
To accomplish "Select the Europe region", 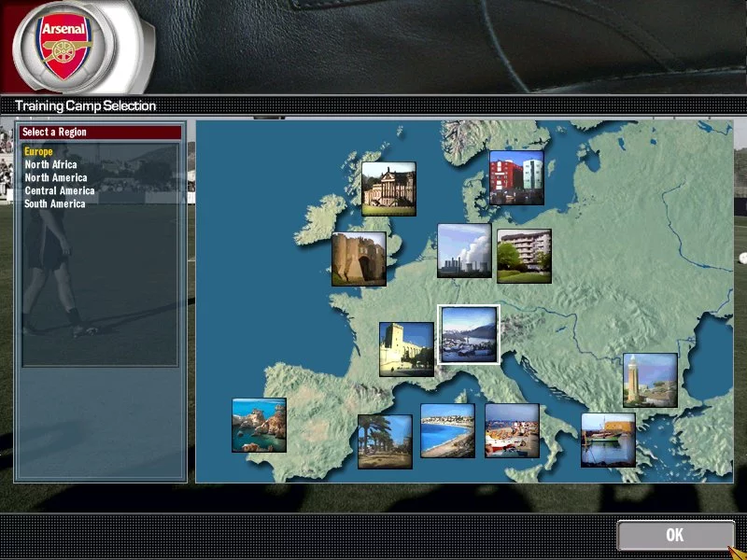I will (38, 151).
